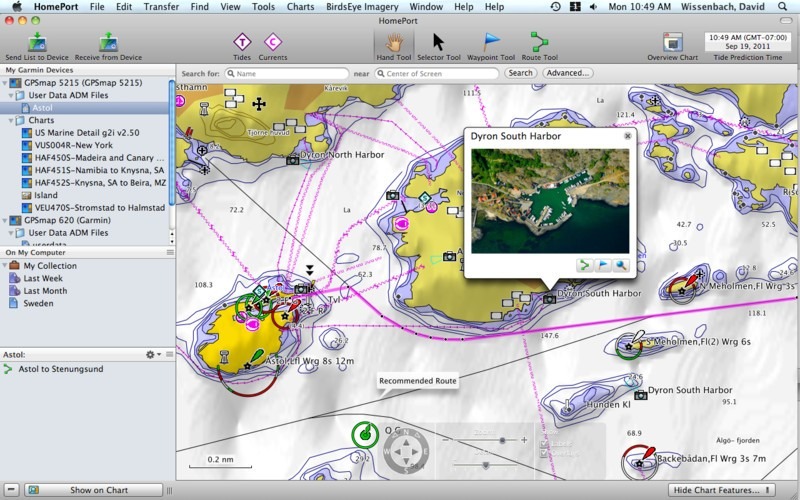Click Receive from Device icon
This screenshot has width=800, height=500.
coord(108,42)
